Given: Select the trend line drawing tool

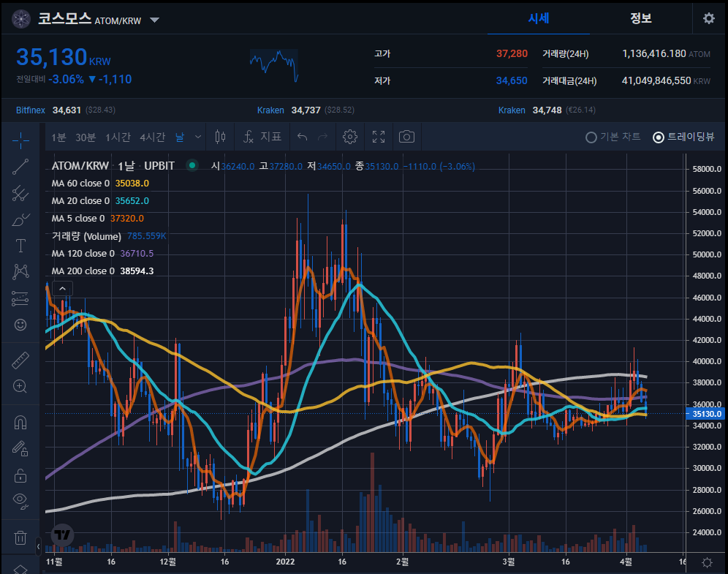Looking at the screenshot, I should click(x=20, y=167).
